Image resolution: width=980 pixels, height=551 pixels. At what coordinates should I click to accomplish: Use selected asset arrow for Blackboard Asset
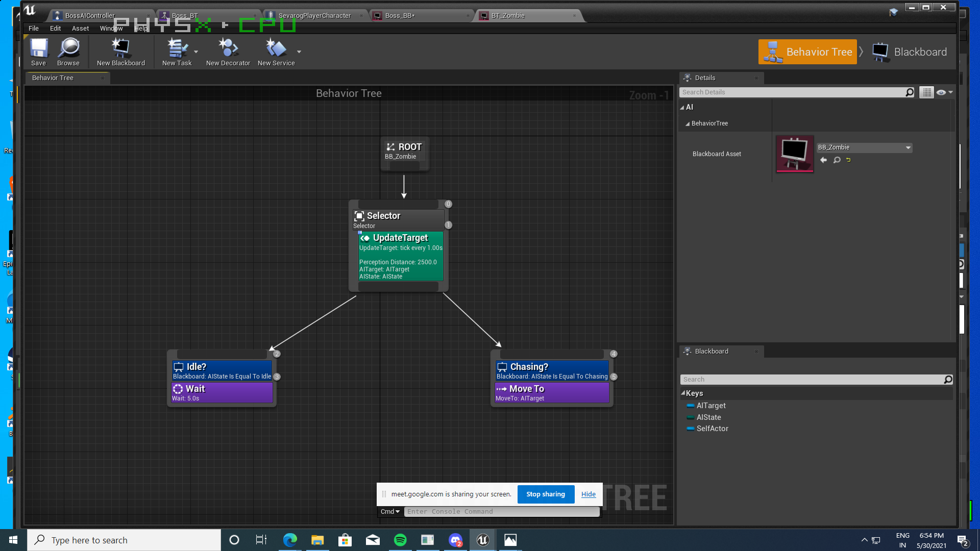(823, 160)
